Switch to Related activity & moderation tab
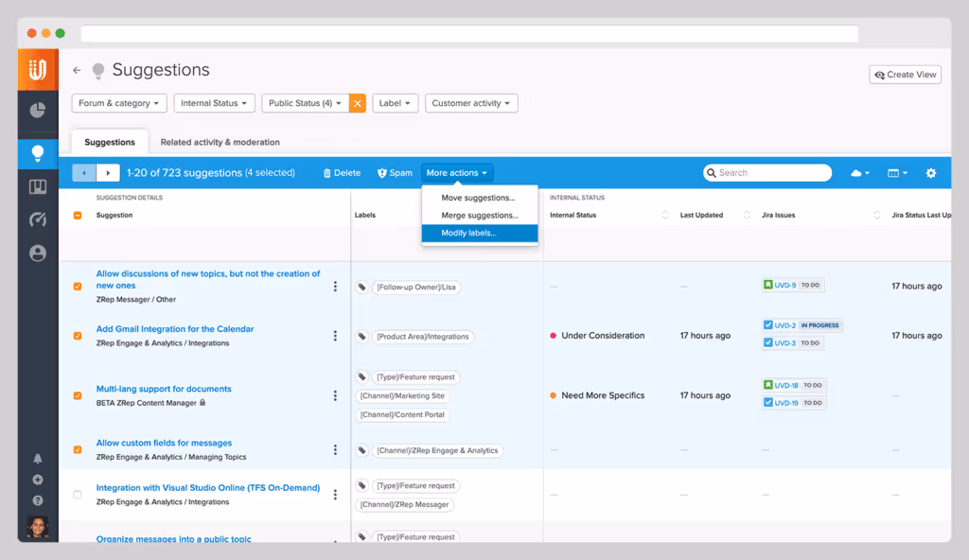969x560 pixels. click(x=220, y=142)
